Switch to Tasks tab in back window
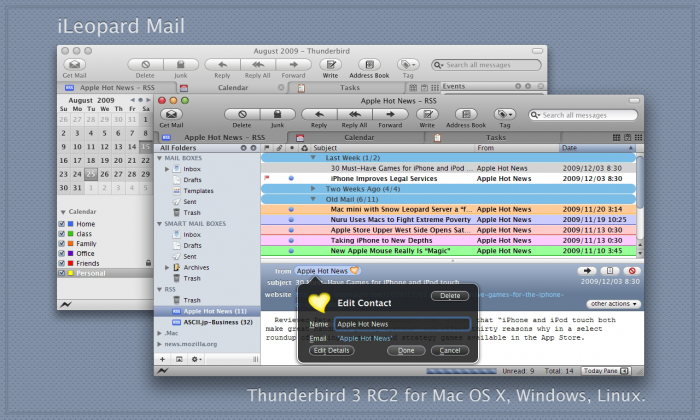The height and width of the screenshot is (420, 700). pos(350,87)
